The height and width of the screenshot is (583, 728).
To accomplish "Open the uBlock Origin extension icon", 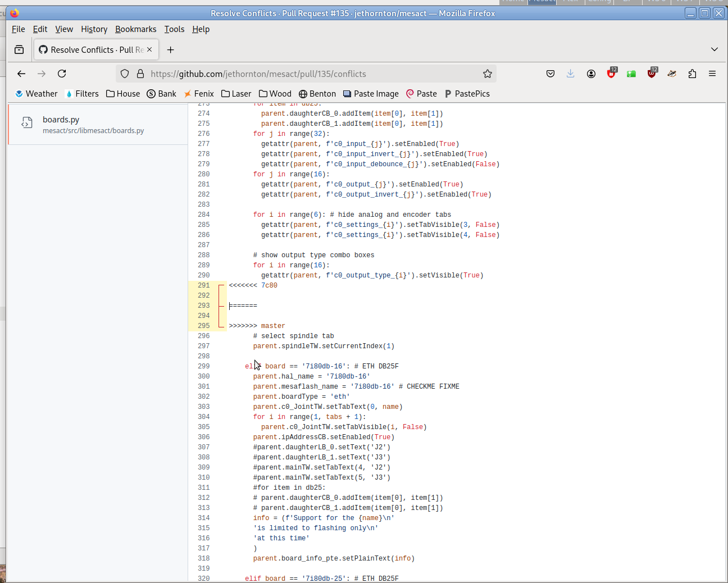I will tap(652, 73).
